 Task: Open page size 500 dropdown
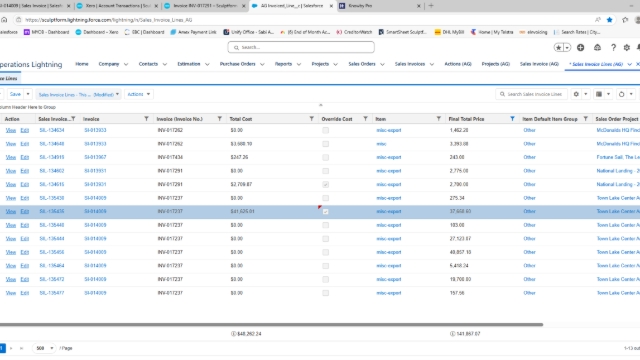click(x=44, y=348)
